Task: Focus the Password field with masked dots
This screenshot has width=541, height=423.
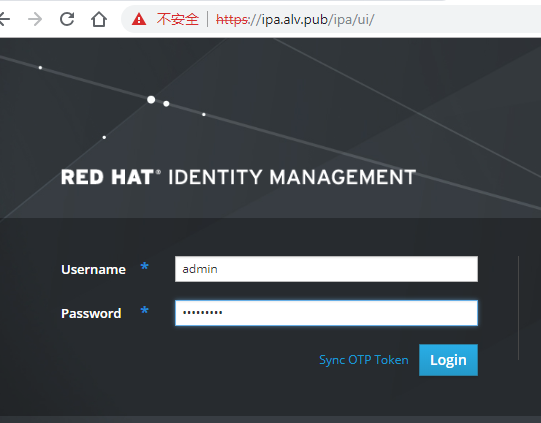Action: (x=326, y=313)
